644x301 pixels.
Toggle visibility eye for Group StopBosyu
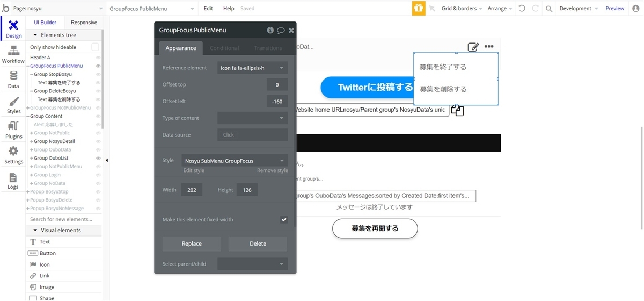point(98,74)
